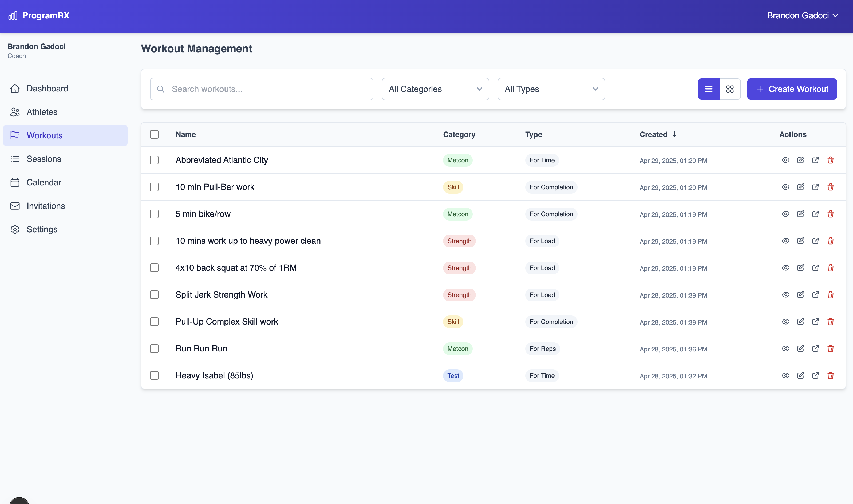View the Run Run Run workout

(x=785, y=349)
